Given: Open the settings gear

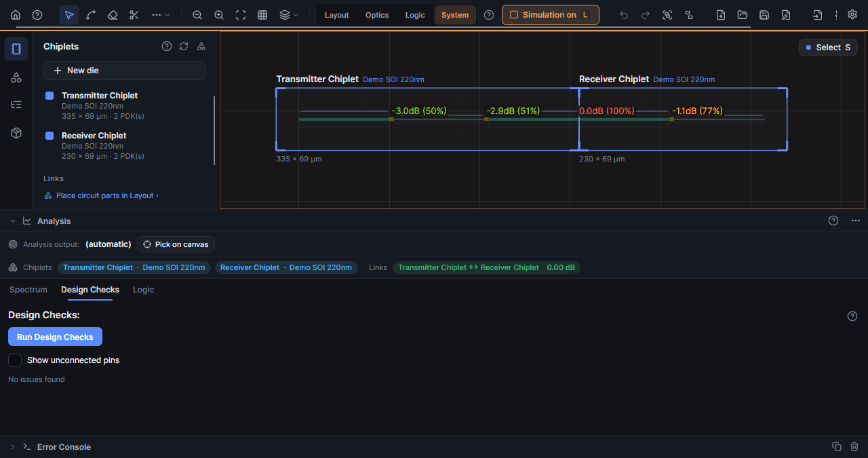Looking at the screenshot, I should click(x=852, y=15).
